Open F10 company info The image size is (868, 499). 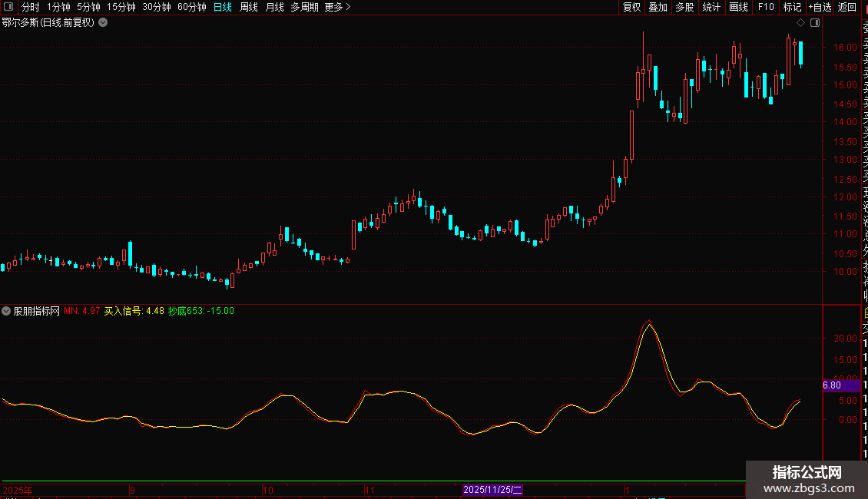(x=766, y=7)
